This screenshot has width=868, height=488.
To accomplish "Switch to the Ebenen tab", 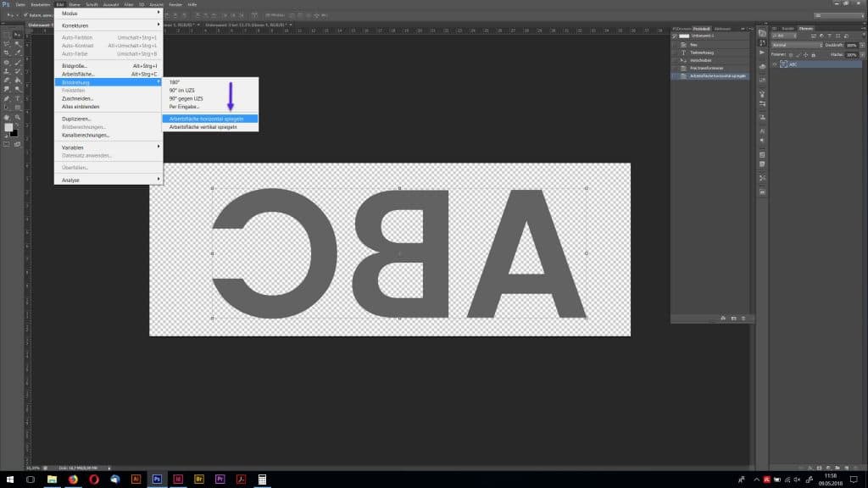I will [806, 29].
